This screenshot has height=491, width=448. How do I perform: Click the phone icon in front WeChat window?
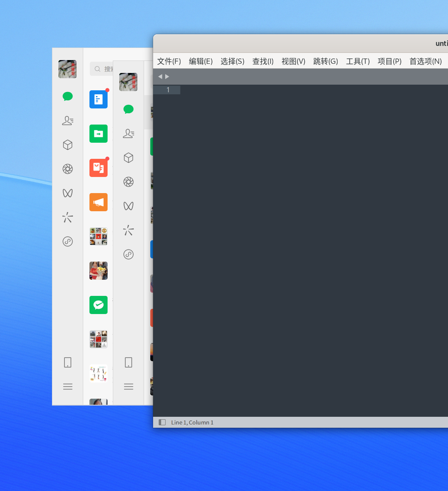click(129, 362)
